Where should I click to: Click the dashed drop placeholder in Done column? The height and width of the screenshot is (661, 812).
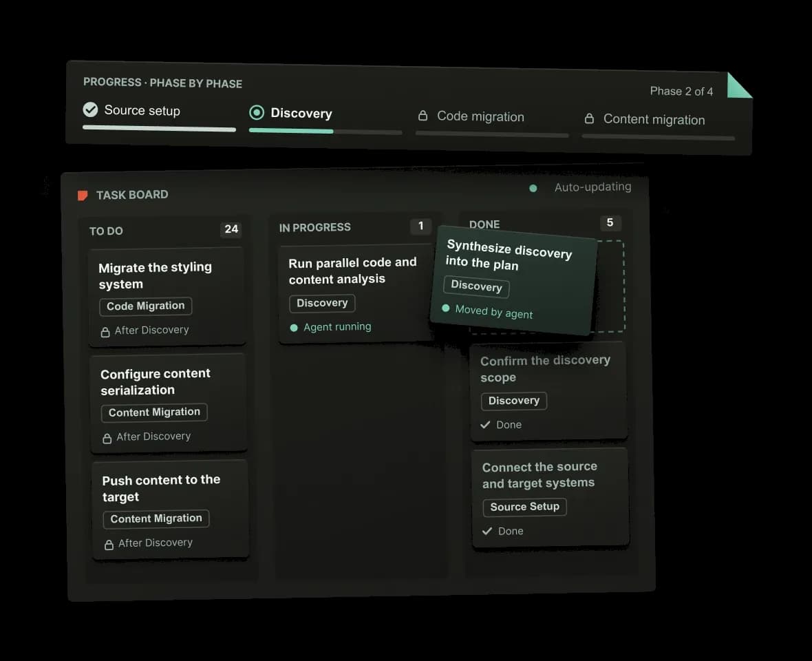click(x=611, y=286)
